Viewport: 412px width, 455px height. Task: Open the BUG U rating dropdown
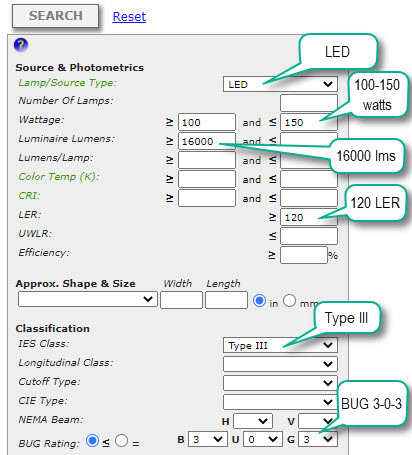pos(263,439)
